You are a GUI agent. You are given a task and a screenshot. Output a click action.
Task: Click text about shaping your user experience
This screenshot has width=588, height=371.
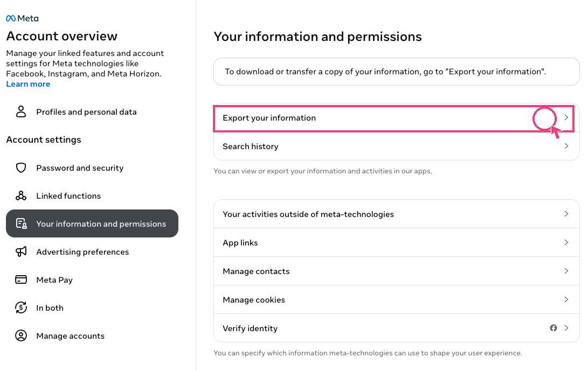(368, 353)
